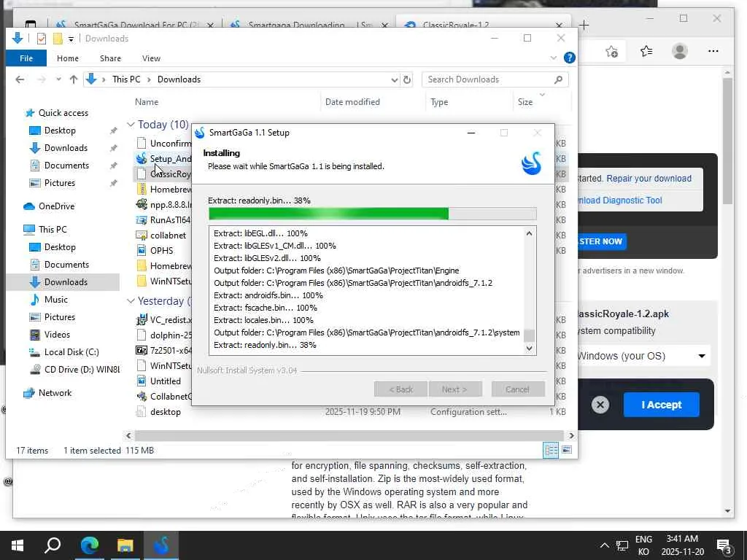Show hidden system tray icons chevron
This screenshot has width=747, height=560.
604,545
